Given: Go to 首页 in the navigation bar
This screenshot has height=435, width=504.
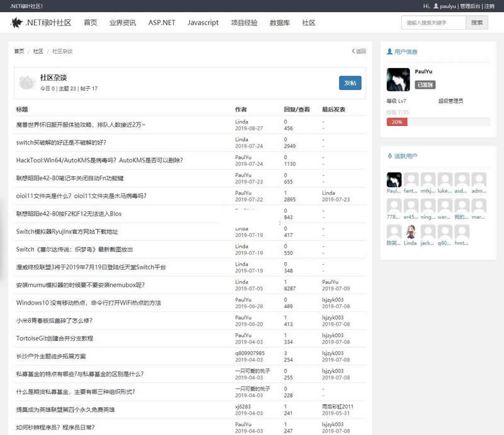Looking at the screenshot, I should (x=90, y=23).
